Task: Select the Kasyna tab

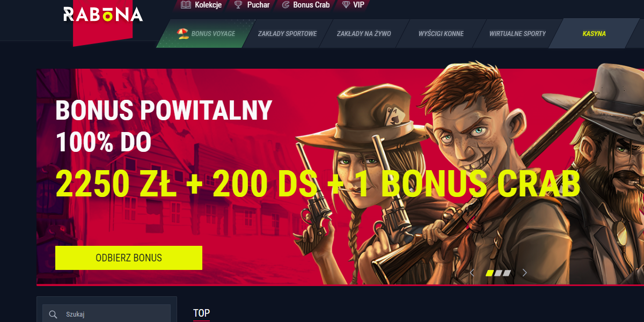Action: pos(594,34)
